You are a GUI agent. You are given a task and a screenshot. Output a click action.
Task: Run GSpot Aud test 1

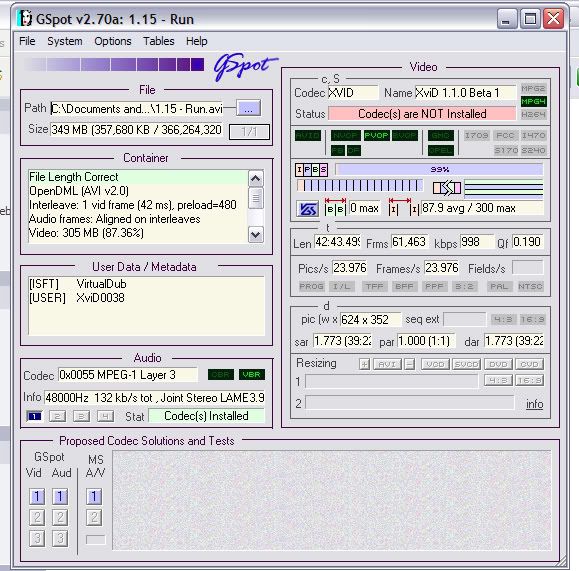60,496
